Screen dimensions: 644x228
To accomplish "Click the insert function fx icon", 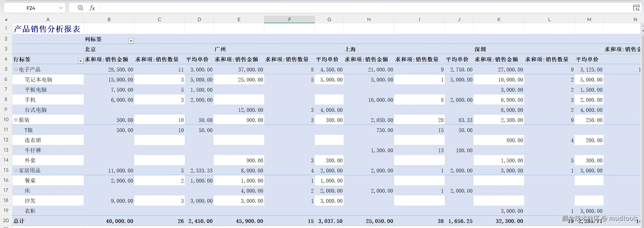I will [x=92, y=8].
